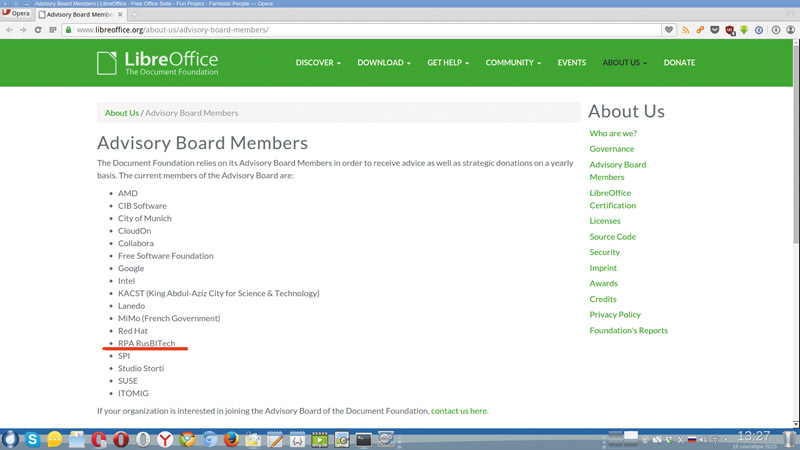Screen dimensions: 800x450
Task: Open the Awards sidebar link
Action: (603, 283)
